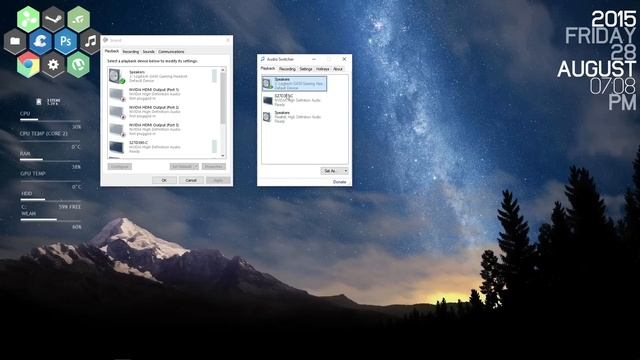Click Realtek Speakers icon in Audio Switcher
Screen dimensions: 640x360
267,117
